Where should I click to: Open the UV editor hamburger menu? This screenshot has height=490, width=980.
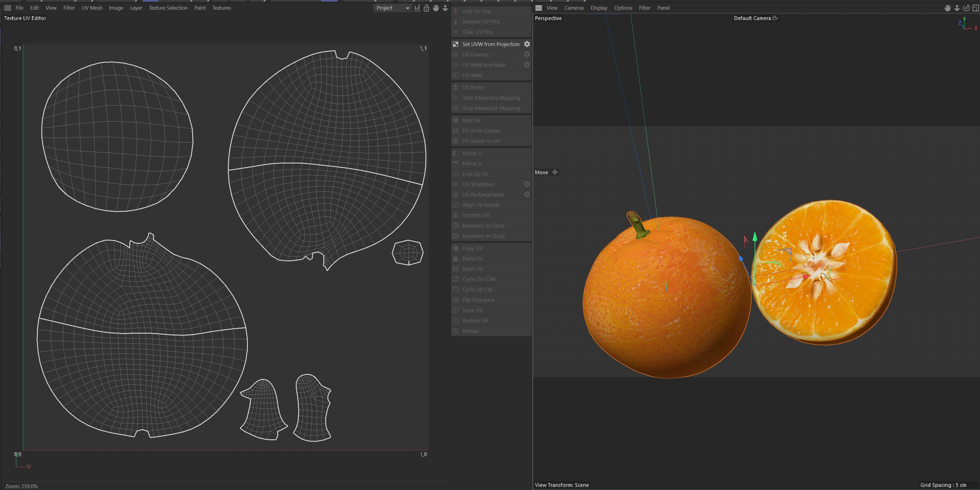point(8,8)
